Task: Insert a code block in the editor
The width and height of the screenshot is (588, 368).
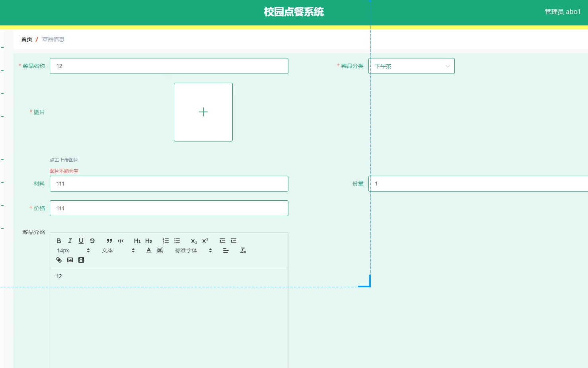Action: tap(121, 241)
